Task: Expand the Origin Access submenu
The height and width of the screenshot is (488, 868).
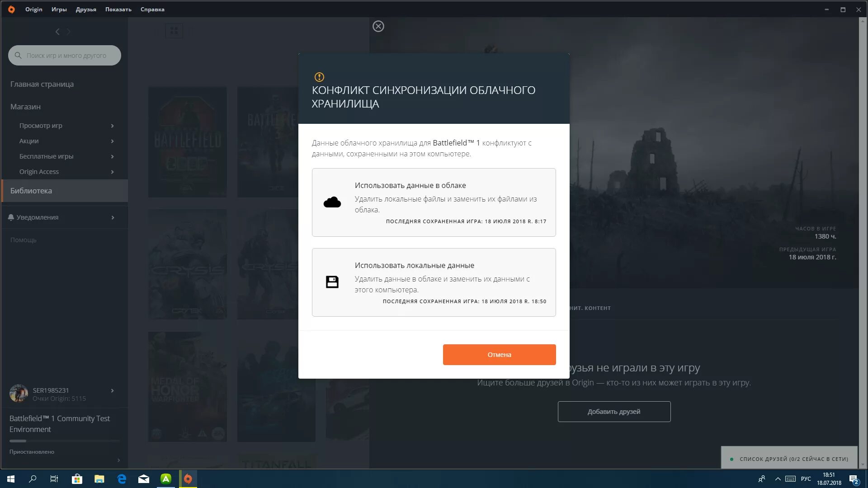Action: 112,172
